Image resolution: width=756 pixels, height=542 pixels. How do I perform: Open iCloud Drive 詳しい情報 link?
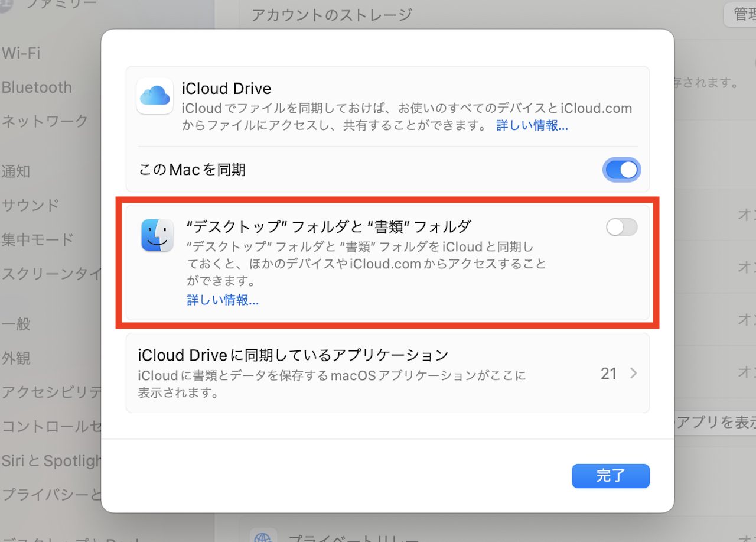532,126
